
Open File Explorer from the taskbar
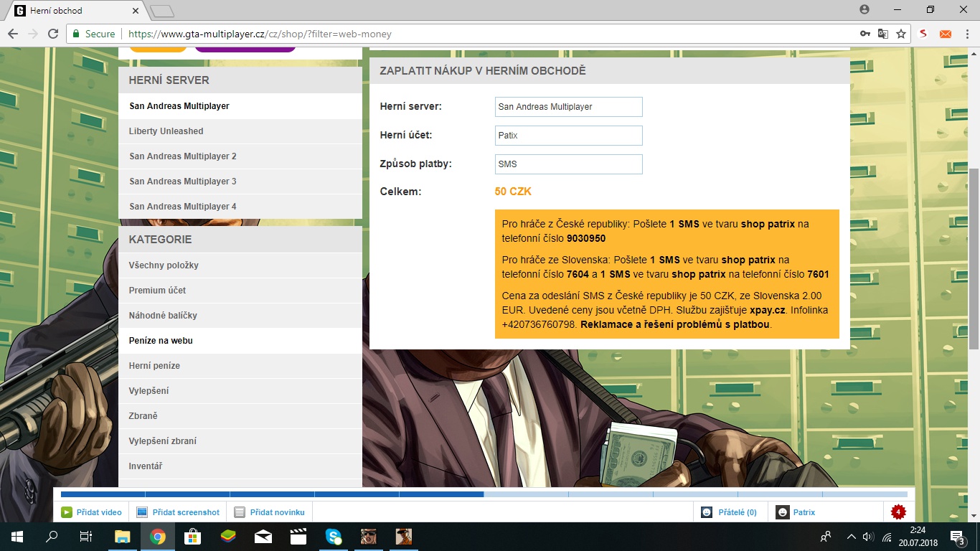point(123,536)
